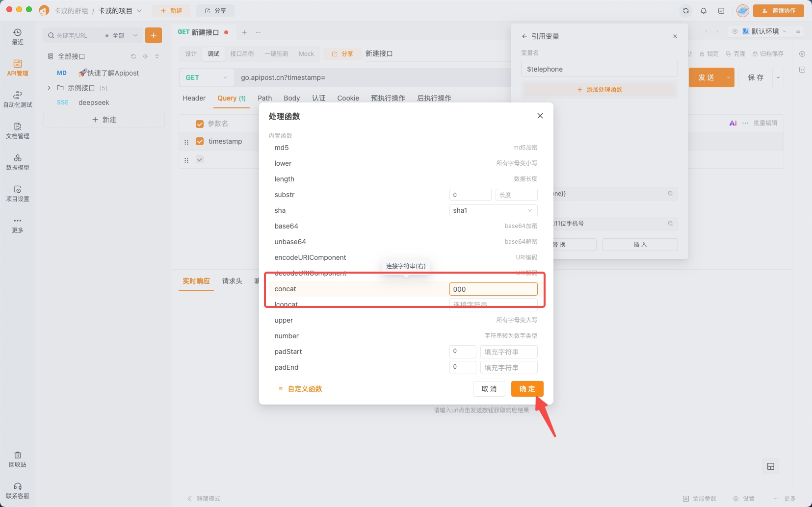Refresh the 全部接口 list

click(x=133, y=56)
